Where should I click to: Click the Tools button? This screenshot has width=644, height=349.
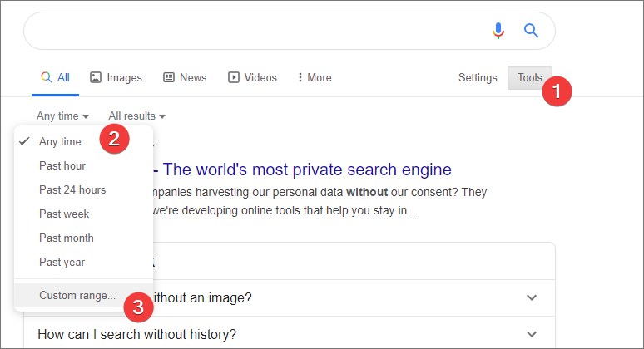coord(529,77)
